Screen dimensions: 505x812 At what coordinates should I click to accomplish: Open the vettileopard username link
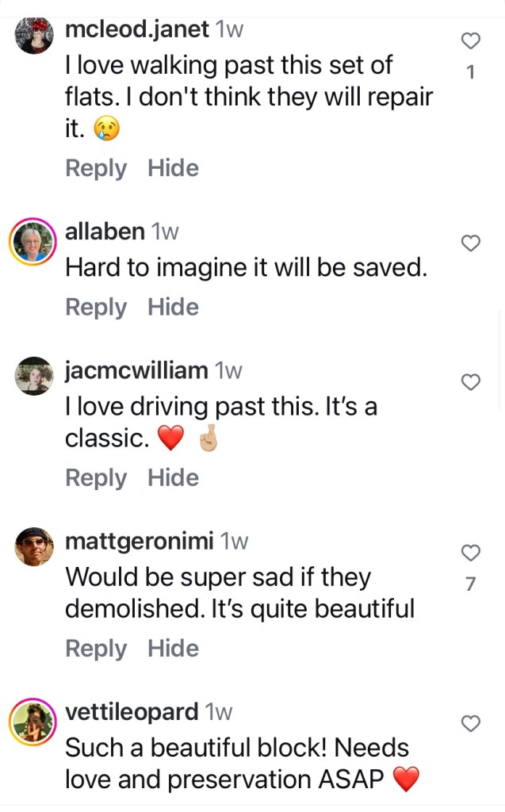132,712
